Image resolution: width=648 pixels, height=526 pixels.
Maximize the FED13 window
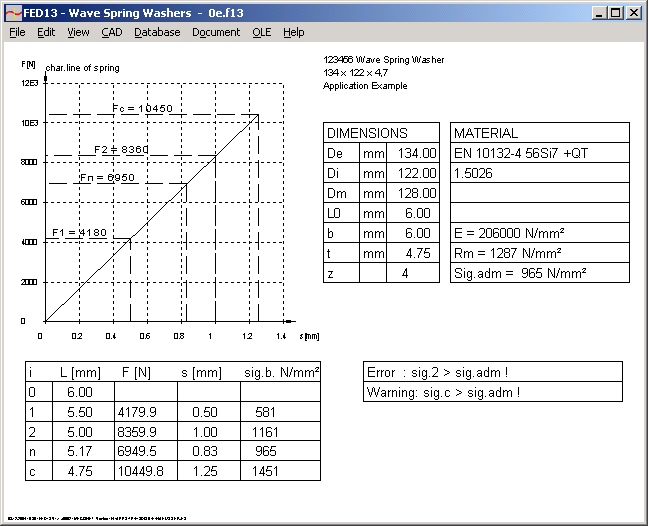click(616, 13)
